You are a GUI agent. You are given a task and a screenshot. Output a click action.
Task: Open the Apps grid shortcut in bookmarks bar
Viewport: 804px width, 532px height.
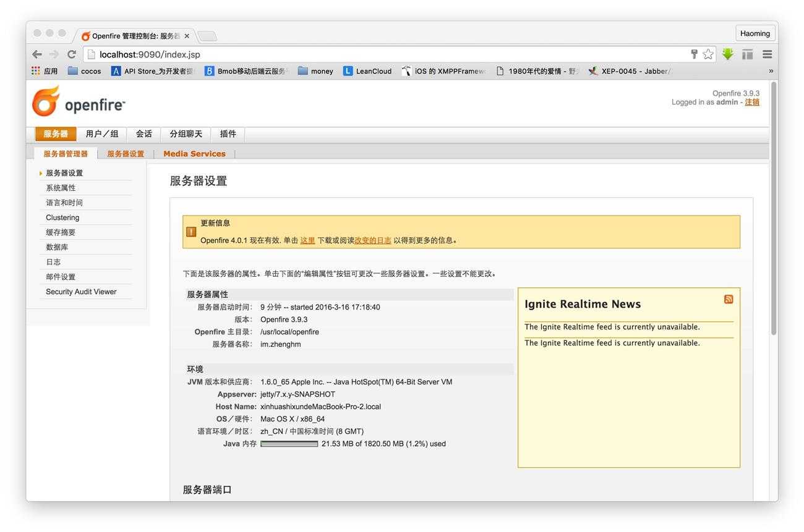tap(45, 71)
